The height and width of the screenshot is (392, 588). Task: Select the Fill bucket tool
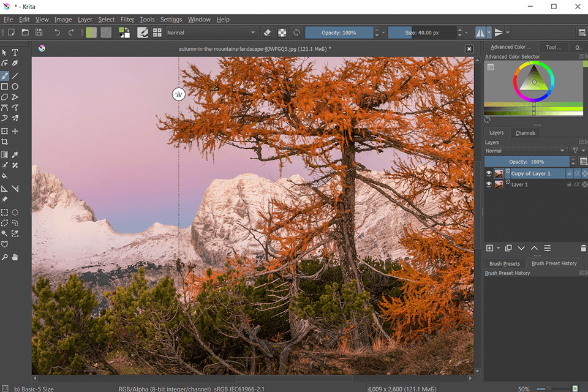(x=4, y=176)
